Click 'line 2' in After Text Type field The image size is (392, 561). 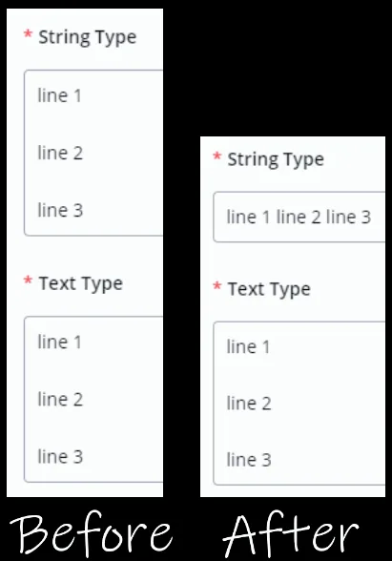tap(249, 404)
